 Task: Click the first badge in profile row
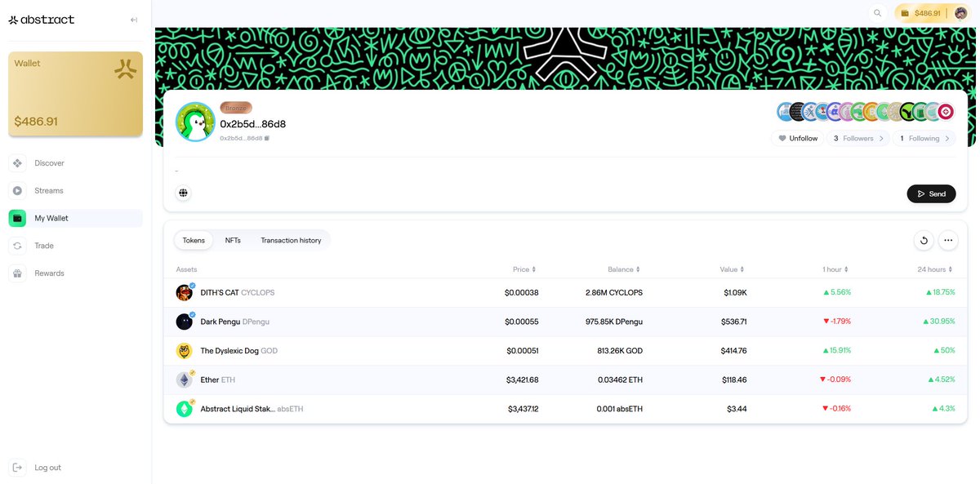(786, 112)
